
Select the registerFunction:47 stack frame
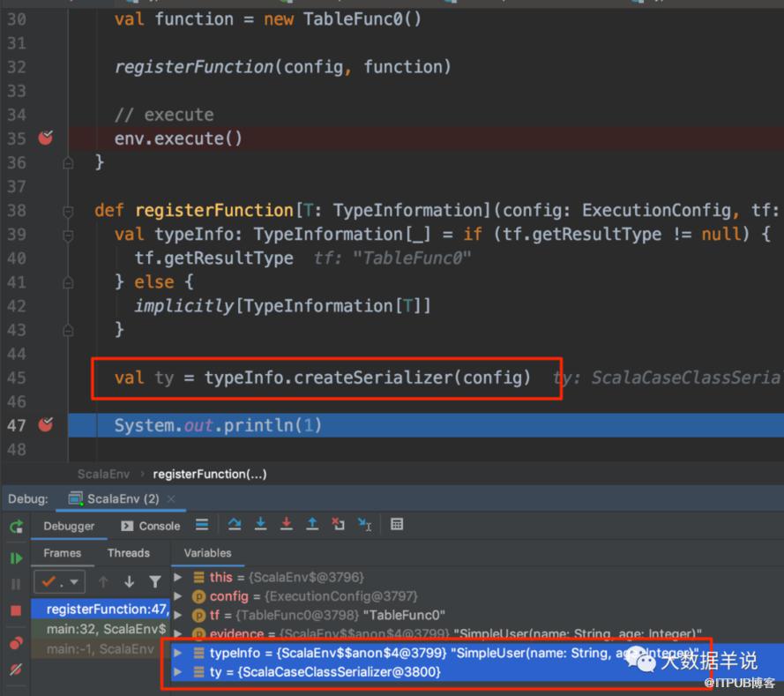(x=101, y=610)
